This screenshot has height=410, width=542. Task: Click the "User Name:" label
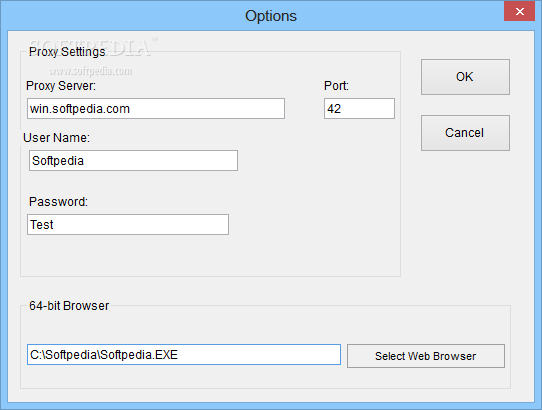coord(56,138)
